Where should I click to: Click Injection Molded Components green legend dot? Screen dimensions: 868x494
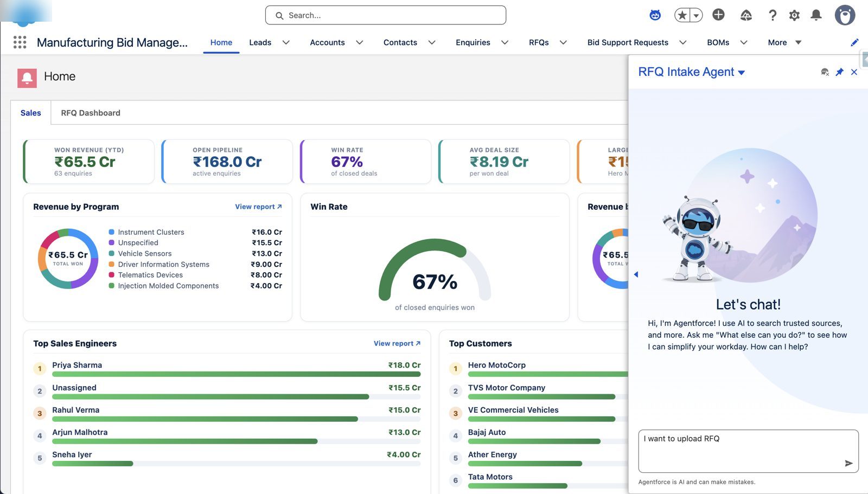pyautogui.click(x=111, y=286)
